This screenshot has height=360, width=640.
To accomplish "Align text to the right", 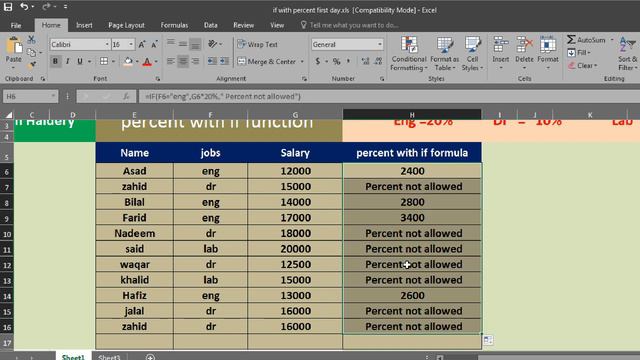I will point(196,61).
